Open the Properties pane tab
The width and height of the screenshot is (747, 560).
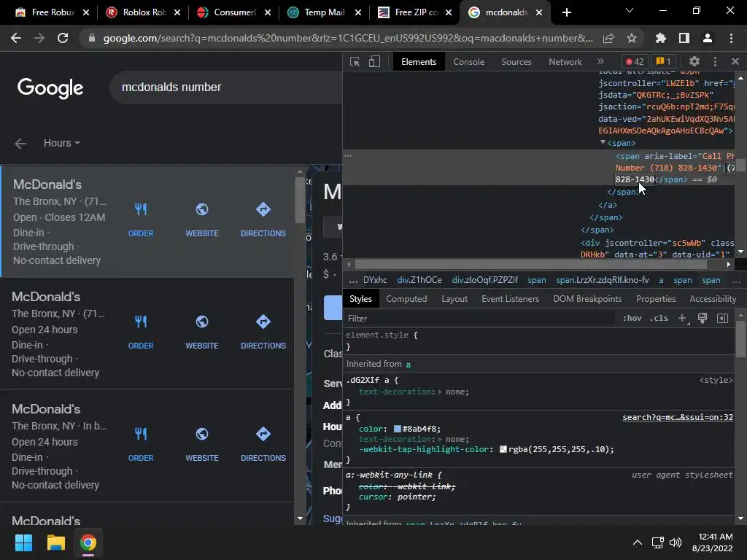click(656, 298)
